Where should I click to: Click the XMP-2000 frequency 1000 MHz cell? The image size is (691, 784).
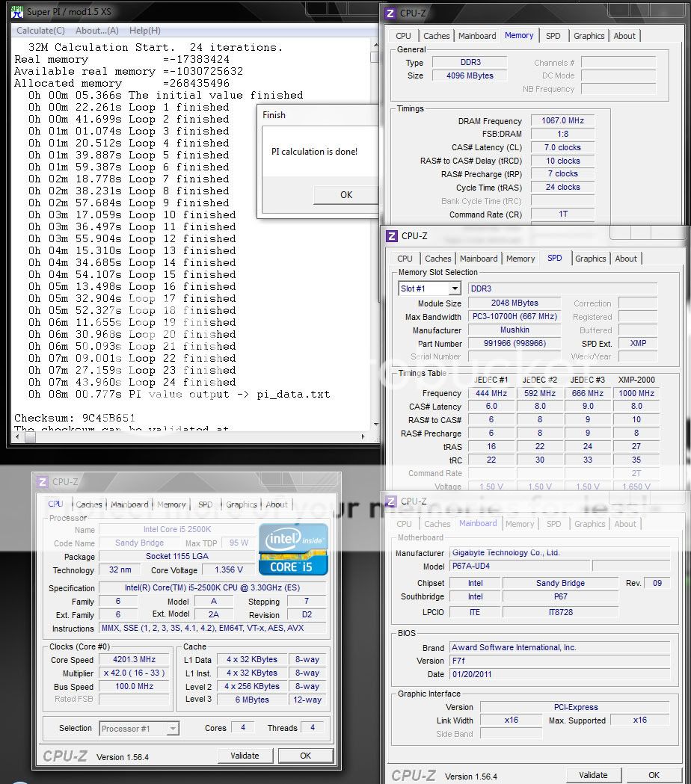coord(636,393)
